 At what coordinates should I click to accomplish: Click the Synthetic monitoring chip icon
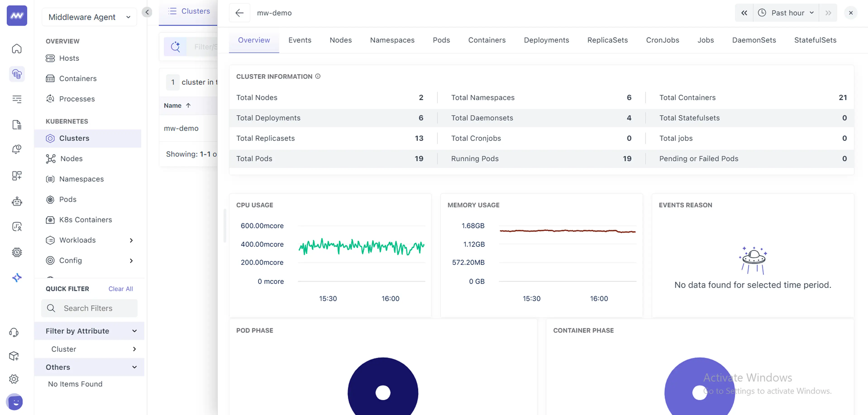17,252
